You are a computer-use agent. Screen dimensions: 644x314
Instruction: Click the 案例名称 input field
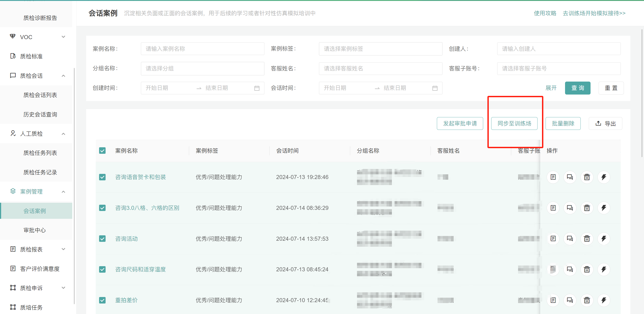click(202, 49)
